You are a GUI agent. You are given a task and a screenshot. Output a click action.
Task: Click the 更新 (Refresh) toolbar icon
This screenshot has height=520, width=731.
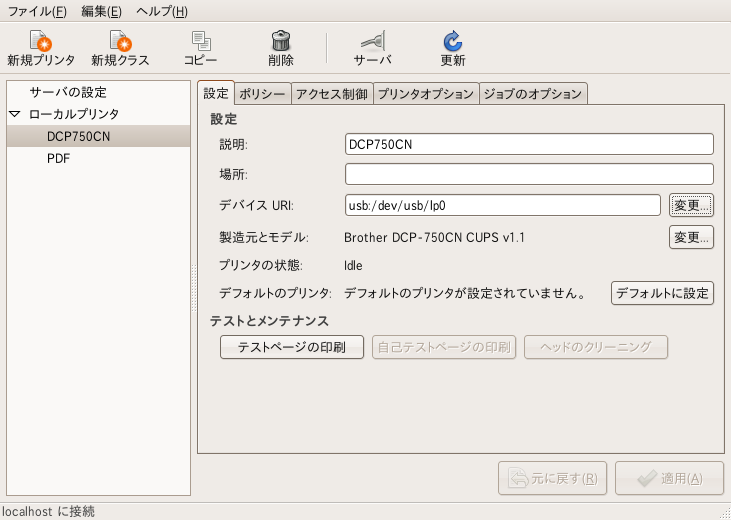pyautogui.click(x=453, y=41)
